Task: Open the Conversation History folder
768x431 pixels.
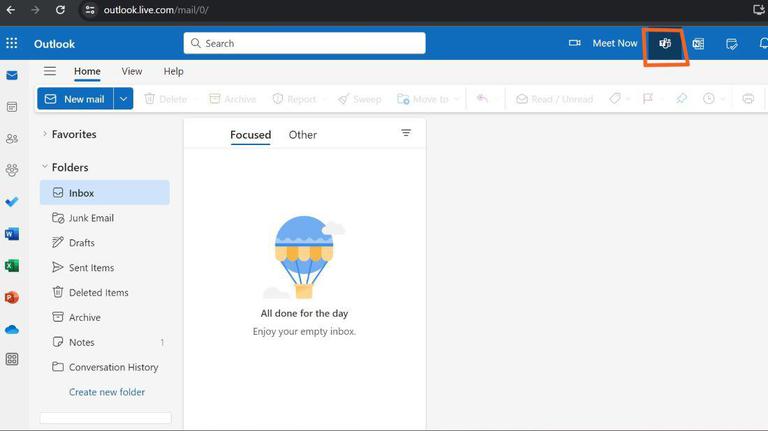Action: [x=105, y=367]
